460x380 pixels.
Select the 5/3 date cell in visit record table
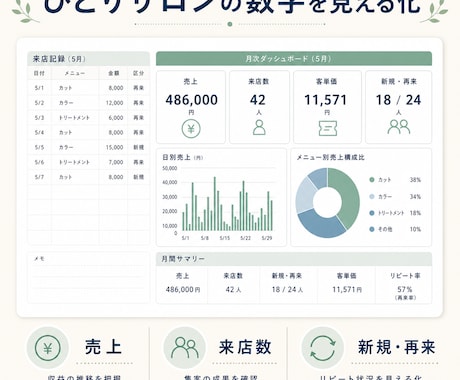pyautogui.click(x=39, y=118)
